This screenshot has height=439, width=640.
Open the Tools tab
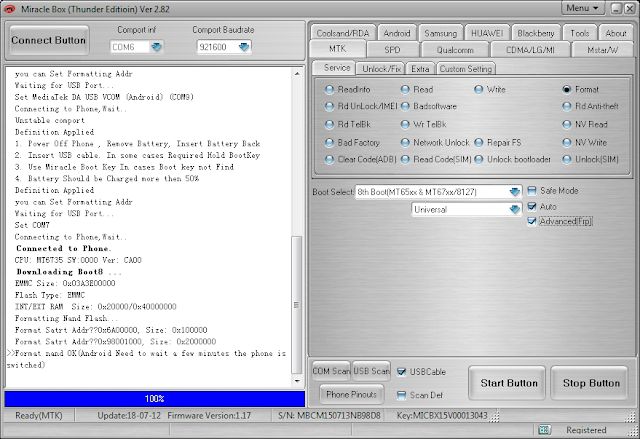click(580, 33)
